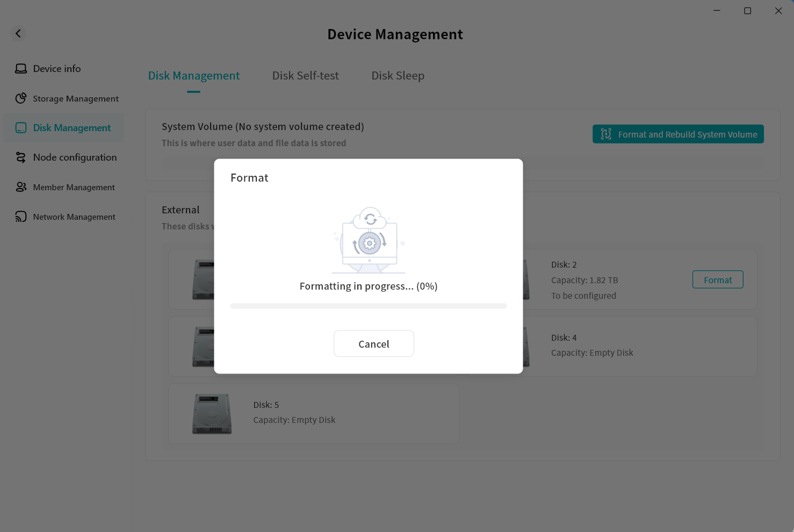Click the Device info laptop icon
794x532 pixels.
pyautogui.click(x=21, y=69)
